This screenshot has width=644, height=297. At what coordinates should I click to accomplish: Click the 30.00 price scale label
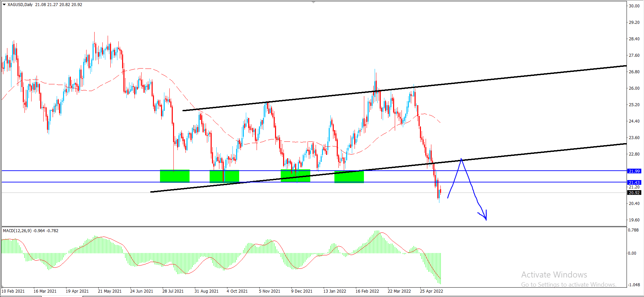(x=634, y=6)
